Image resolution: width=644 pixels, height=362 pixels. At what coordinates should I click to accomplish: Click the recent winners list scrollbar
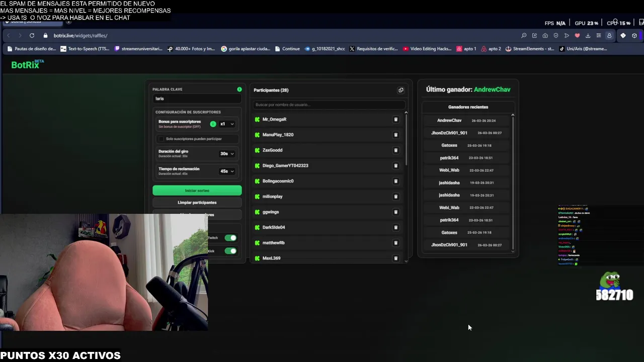coord(513,184)
